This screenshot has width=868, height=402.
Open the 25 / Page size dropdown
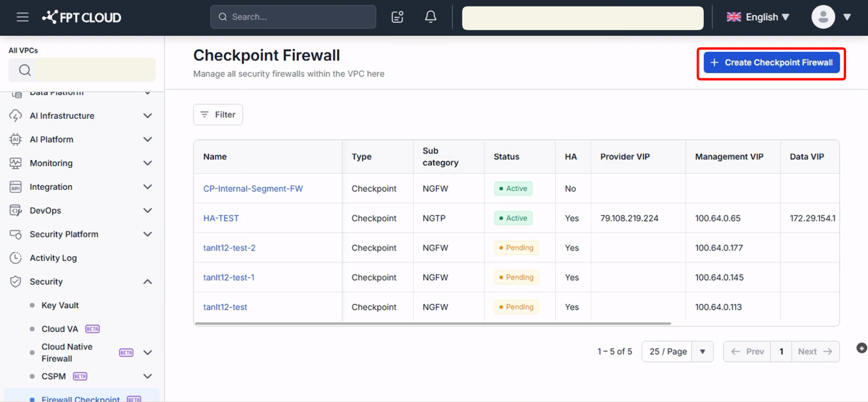[678, 352]
